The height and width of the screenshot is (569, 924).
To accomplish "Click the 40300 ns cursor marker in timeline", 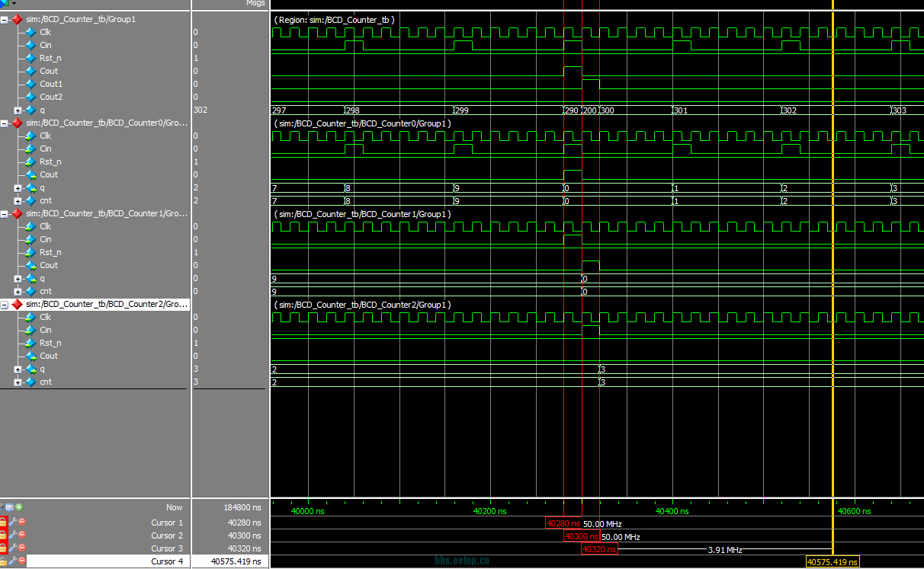I will pyautogui.click(x=582, y=536).
